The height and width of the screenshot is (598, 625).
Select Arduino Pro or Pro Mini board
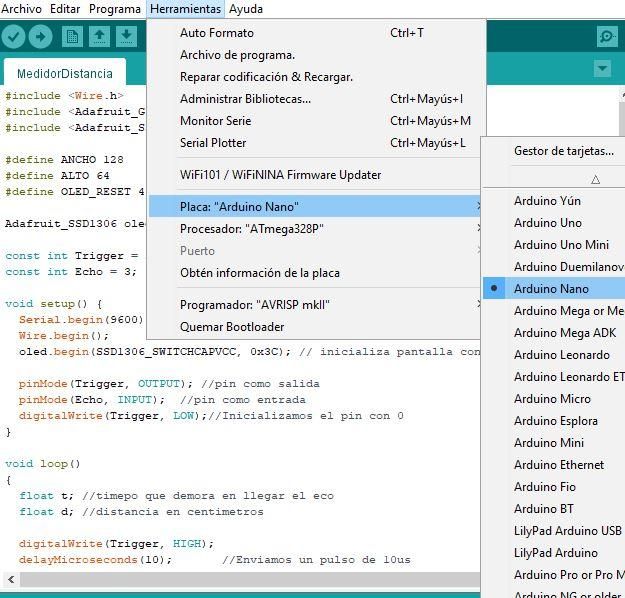(x=554, y=575)
